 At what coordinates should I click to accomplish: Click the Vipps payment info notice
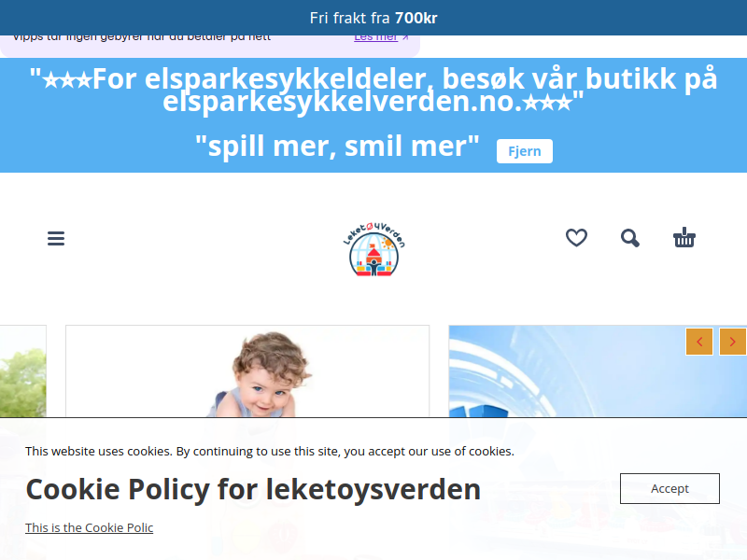coord(209,43)
